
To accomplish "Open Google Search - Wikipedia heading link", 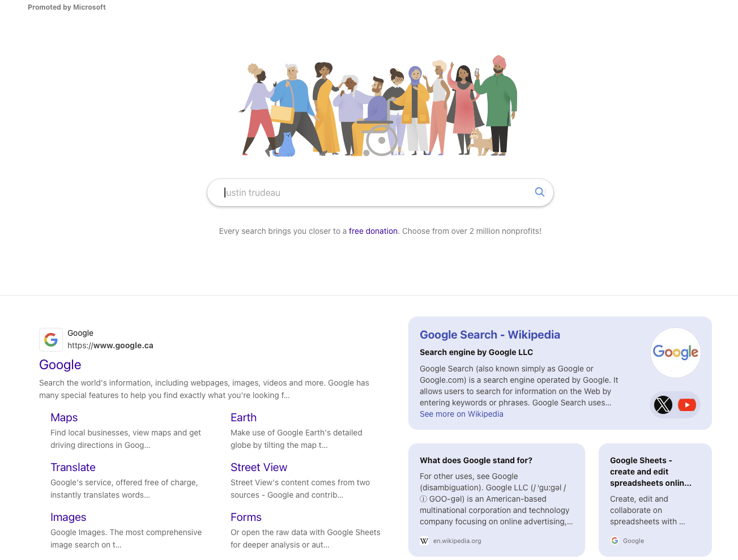I will 490,335.
